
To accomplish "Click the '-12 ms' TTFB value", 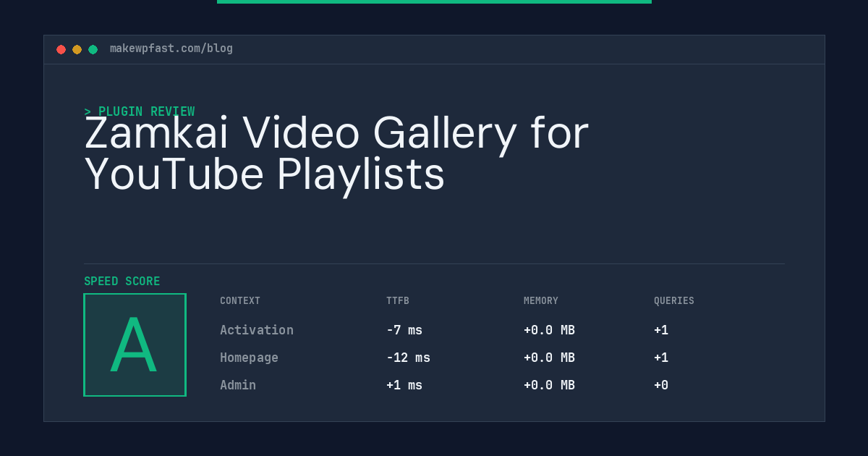I will 408,358.
